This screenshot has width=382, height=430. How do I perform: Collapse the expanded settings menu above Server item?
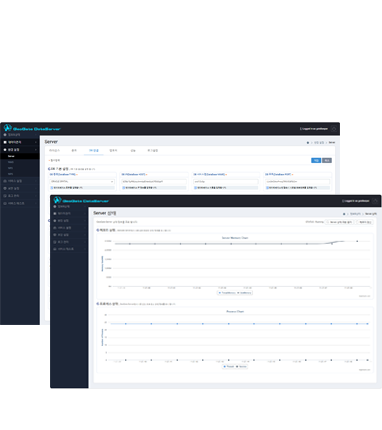(x=20, y=150)
